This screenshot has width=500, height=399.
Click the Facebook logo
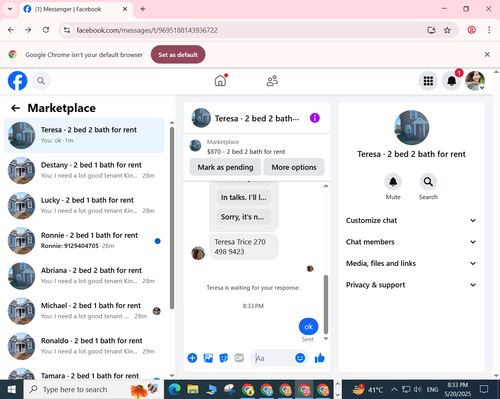tap(17, 81)
